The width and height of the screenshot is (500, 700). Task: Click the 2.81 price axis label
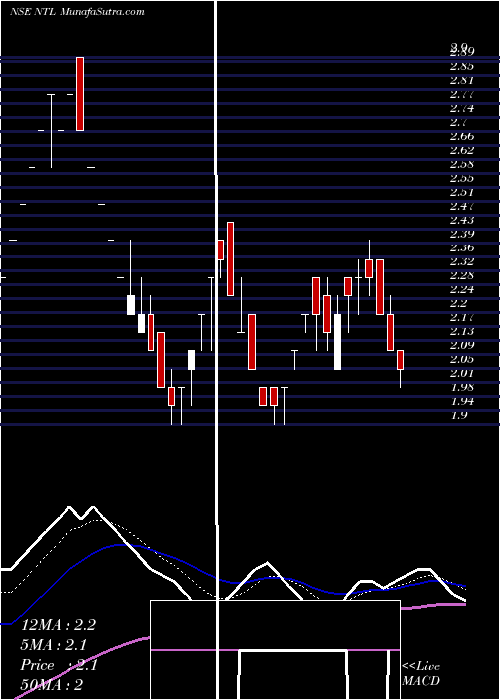pyautogui.click(x=462, y=81)
